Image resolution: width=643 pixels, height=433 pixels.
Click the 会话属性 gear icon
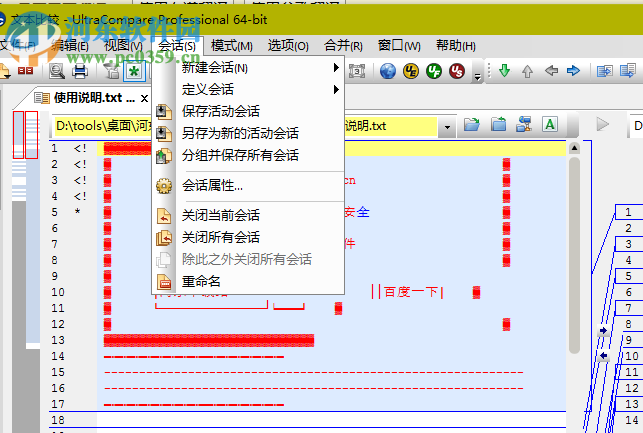(164, 186)
